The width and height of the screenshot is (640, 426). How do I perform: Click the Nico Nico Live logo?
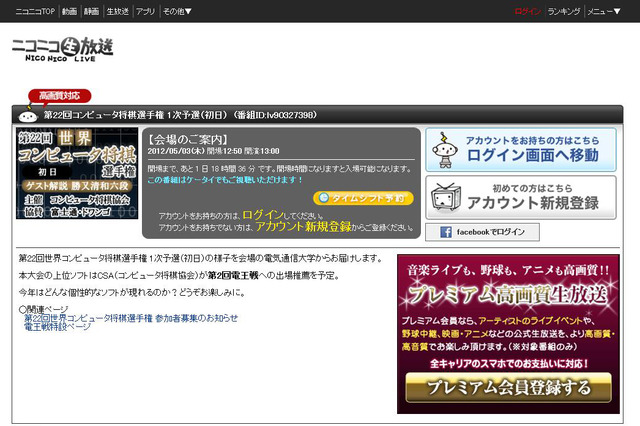point(60,48)
